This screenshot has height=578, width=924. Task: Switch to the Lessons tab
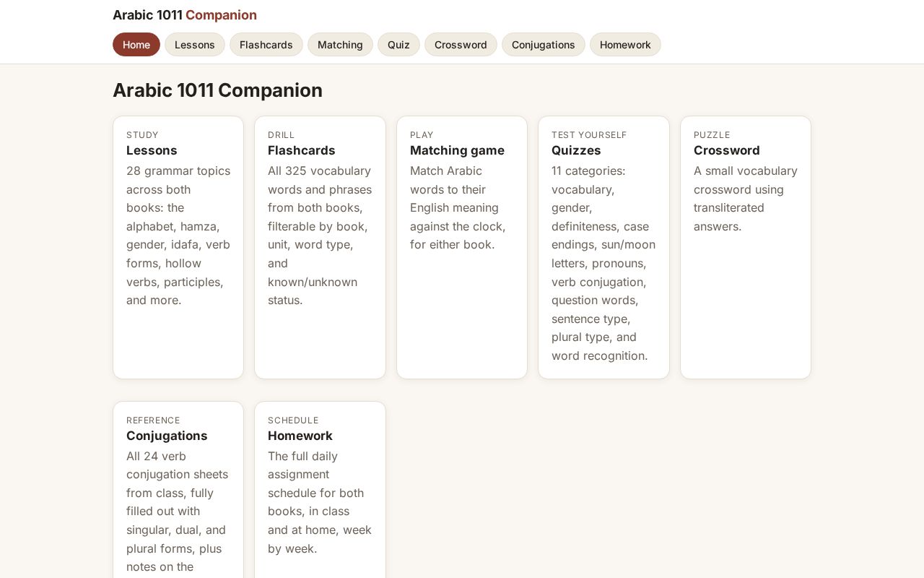tap(195, 45)
